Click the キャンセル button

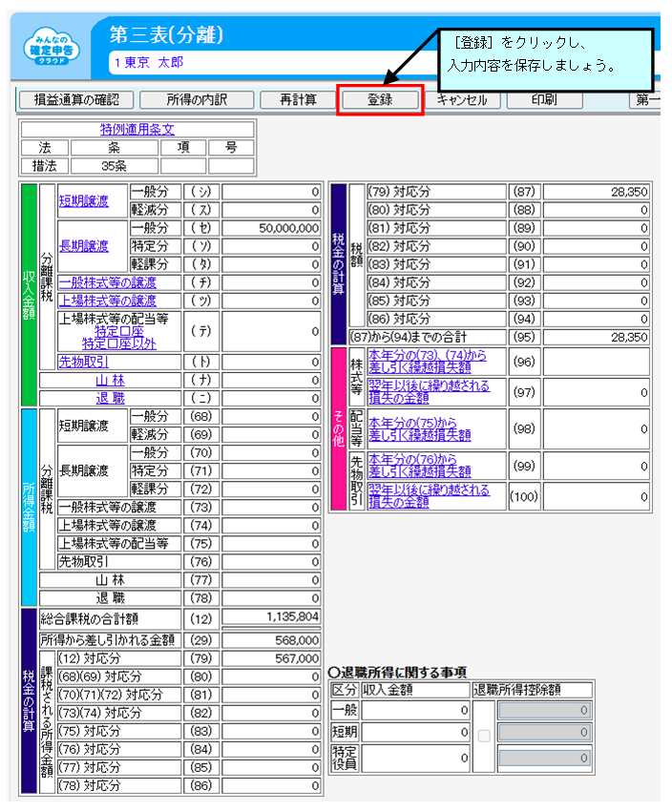coord(462,99)
